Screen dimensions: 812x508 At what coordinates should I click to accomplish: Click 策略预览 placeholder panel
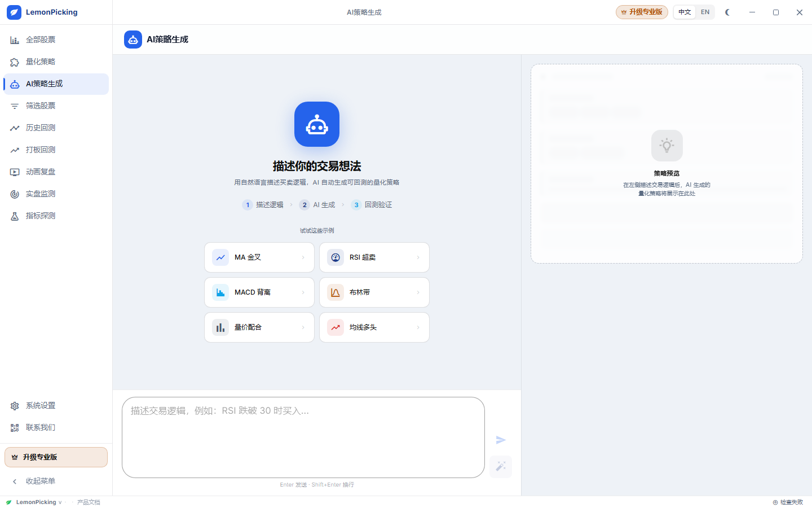(667, 164)
